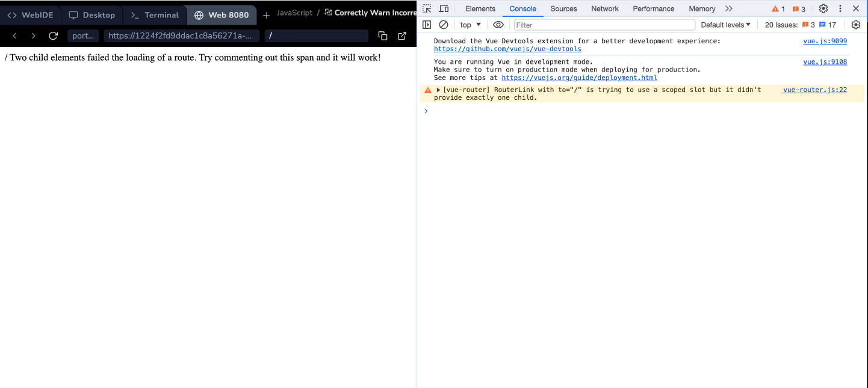868x388 pixels.
Task: Go back in the preview browser
Action: [x=15, y=36]
